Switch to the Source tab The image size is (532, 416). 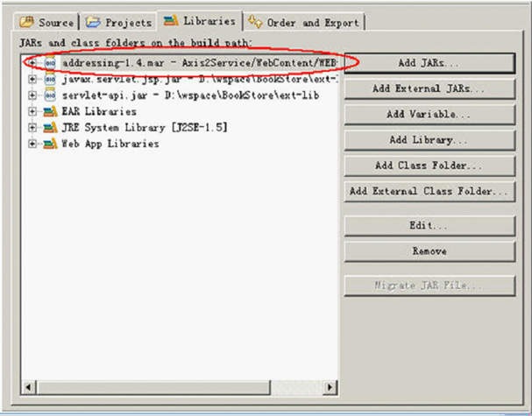tap(46, 23)
